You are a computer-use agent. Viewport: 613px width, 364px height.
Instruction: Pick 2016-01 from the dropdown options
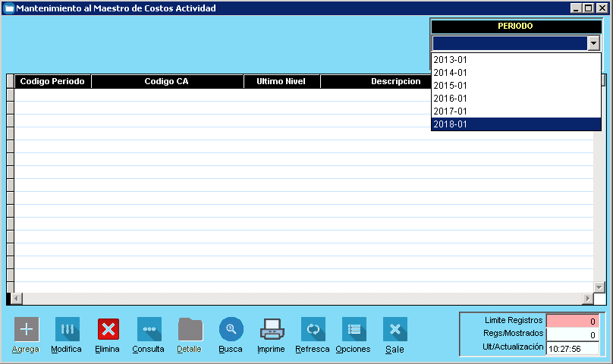(x=516, y=98)
